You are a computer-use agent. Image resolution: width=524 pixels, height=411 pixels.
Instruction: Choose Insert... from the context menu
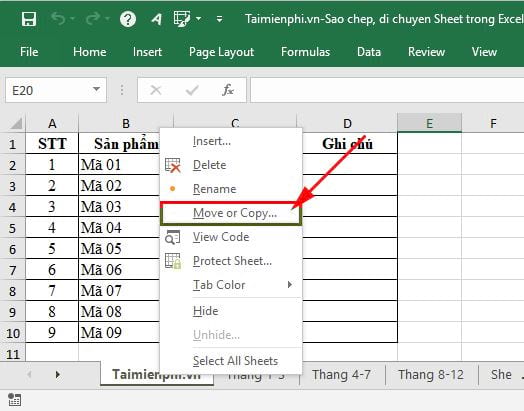tap(231, 141)
